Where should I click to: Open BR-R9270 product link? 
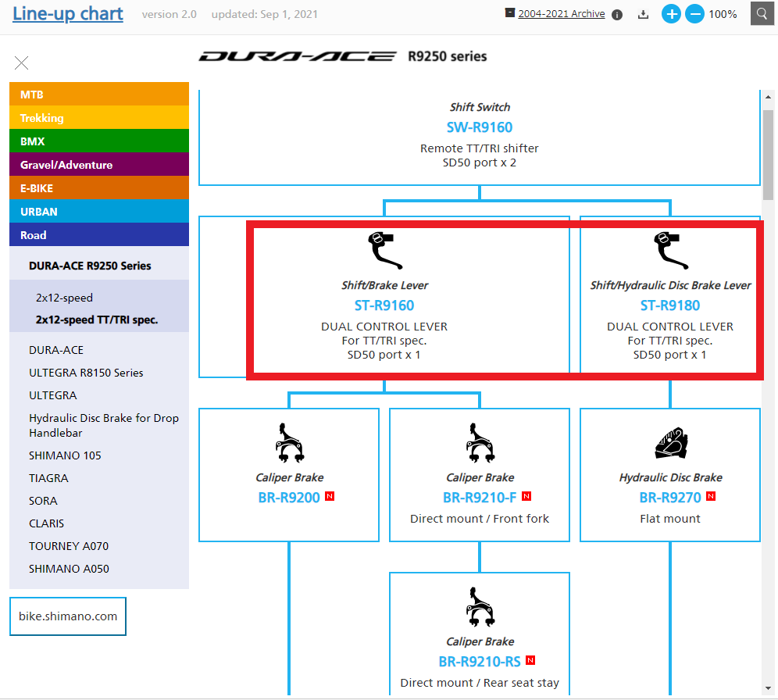[670, 498]
